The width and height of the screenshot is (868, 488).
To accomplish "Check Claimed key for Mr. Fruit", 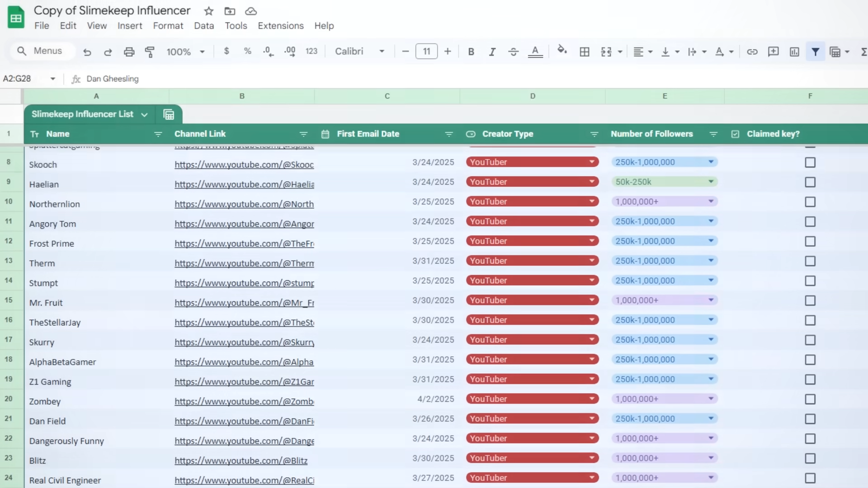I will pos(810,300).
